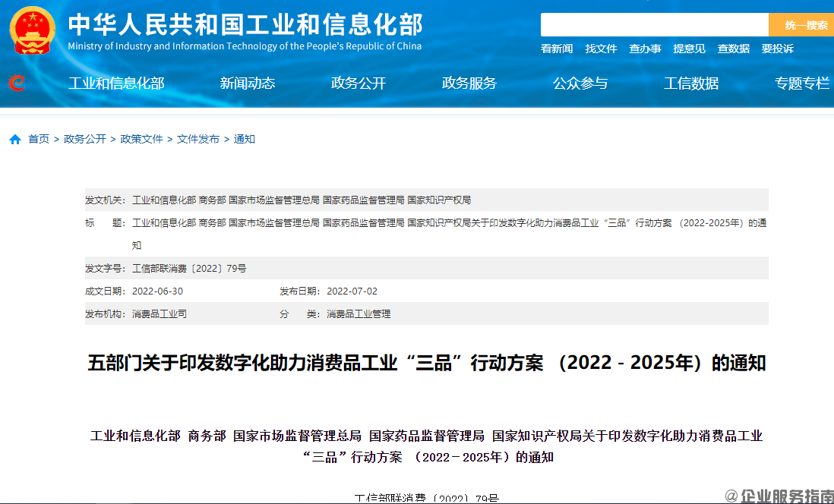The height and width of the screenshot is (504, 834).
Task: Click the red gear emblem in nav bar
Action: point(17,83)
